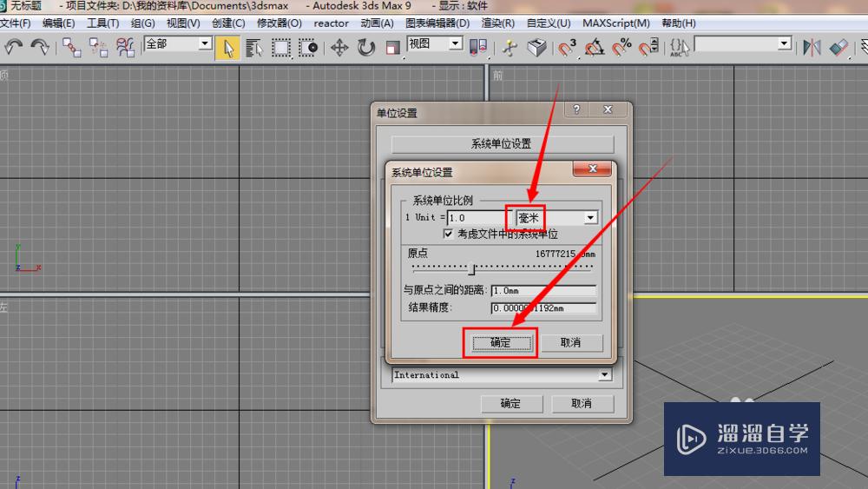Click the 与原点之间的距离 input field
868x489 pixels.
543,291
